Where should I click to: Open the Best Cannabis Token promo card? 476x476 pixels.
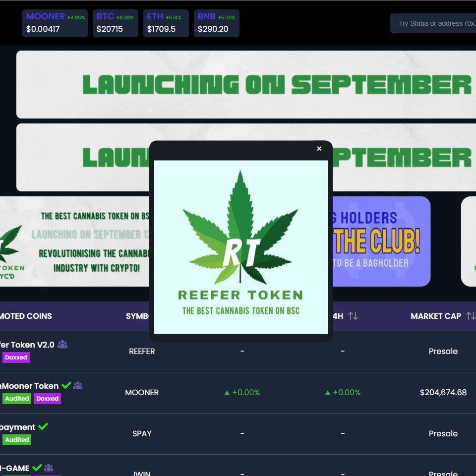[x=74, y=241]
